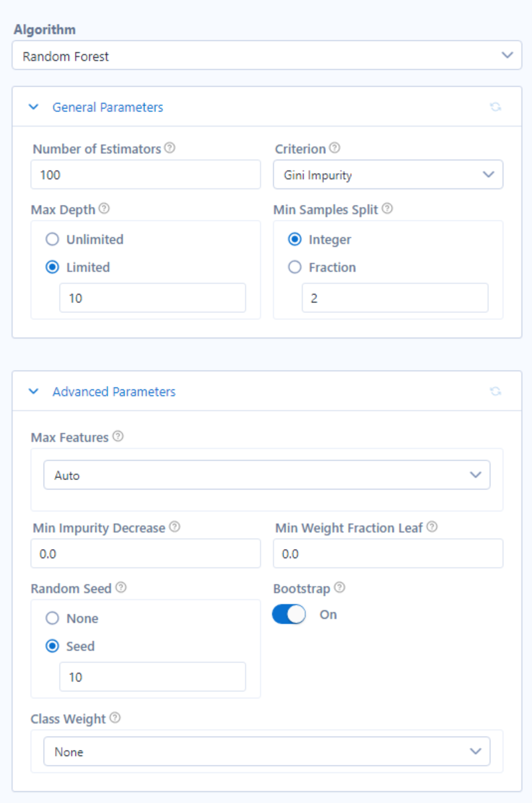Click the Max Features help icon
532x803 pixels.
pyautogui.click(x=118, y=436)
